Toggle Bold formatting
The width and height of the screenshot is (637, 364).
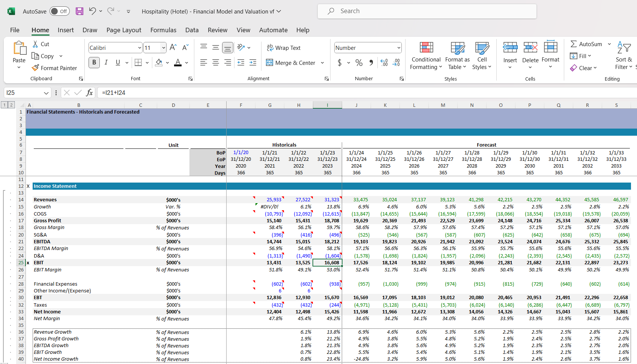click(94, 63)
